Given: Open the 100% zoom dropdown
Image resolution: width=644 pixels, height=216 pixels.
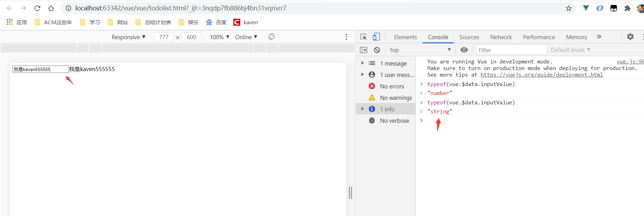Looking at the screenshot, I should point(220,37).
